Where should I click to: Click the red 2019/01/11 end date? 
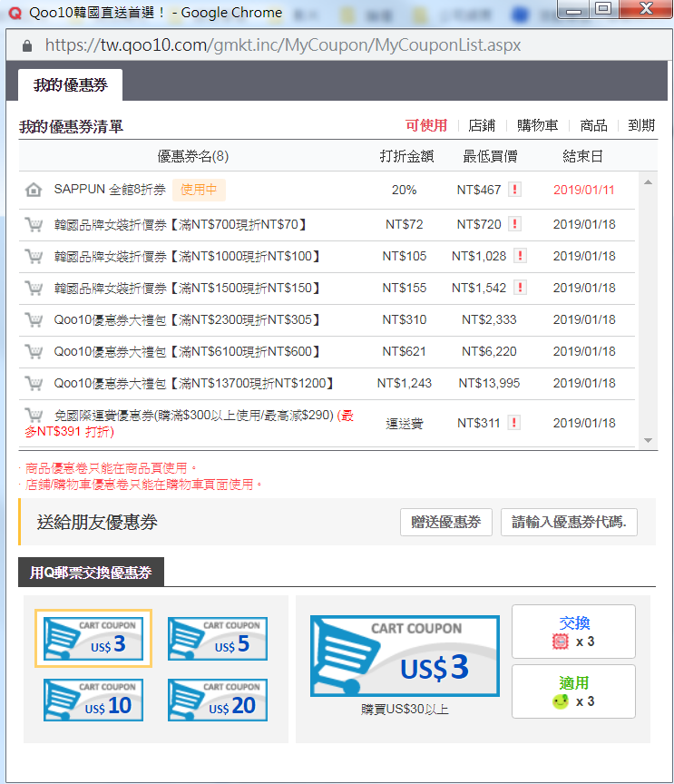click(x=583, y=190)
